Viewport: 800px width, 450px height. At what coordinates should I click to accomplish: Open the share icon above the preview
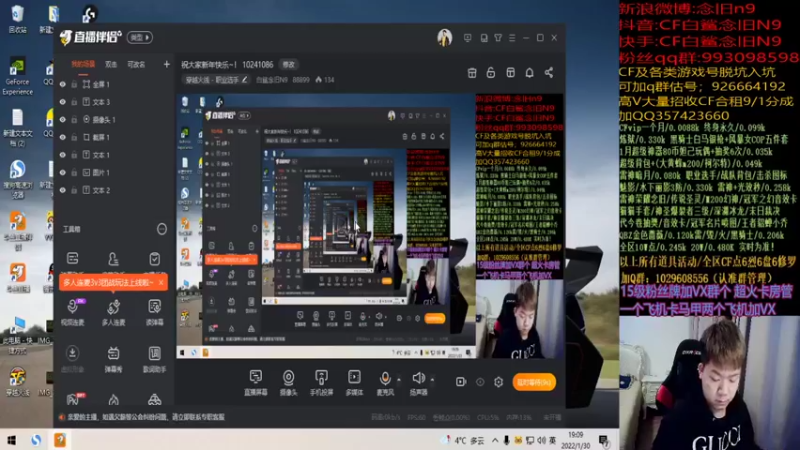point(549,72)
